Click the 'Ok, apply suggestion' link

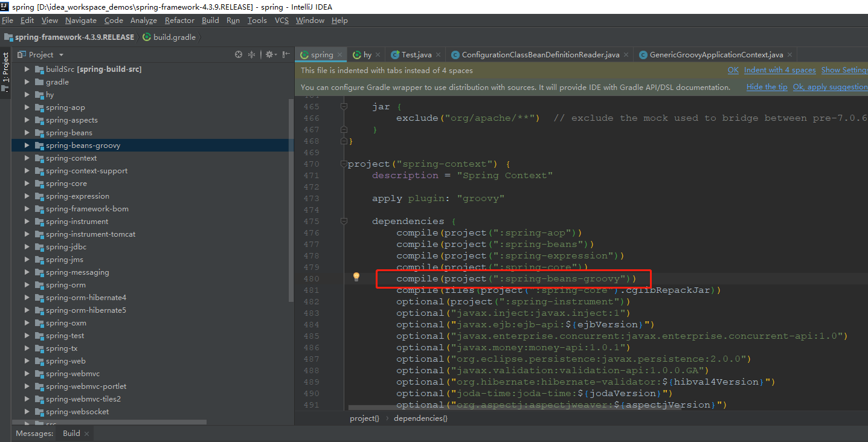click(831, 87)
